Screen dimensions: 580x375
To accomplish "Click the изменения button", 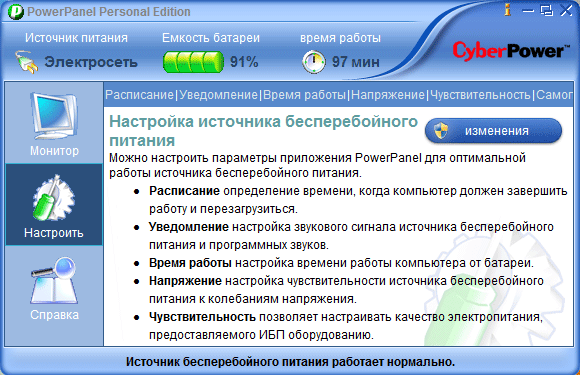I will pyautogui.click(x=493, y=131).
